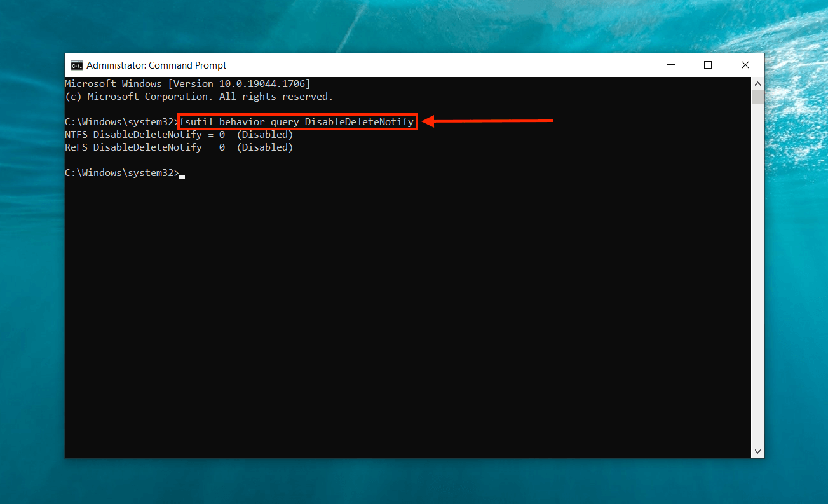
Task: Click the Microsoft Corporation copyright line
Action: click(199, 97)
